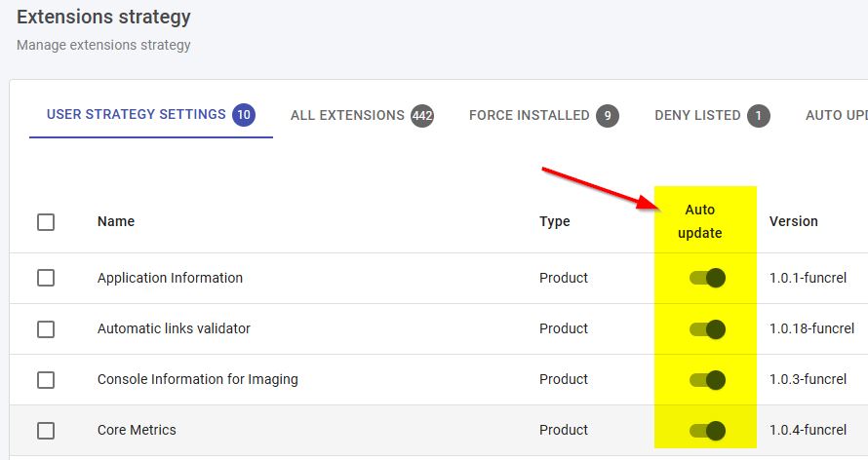
Task: Click the Core Metrics extension name
Action: coord(137,430)
